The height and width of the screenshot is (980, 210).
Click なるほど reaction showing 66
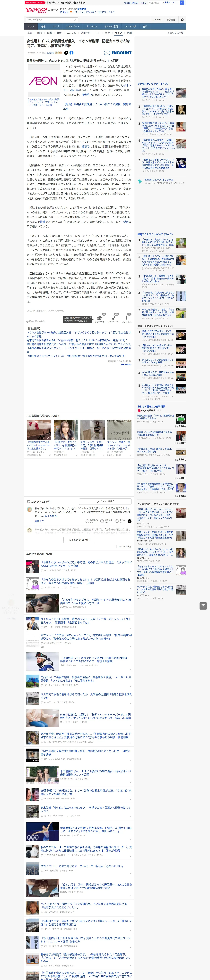tap(106, 521)
